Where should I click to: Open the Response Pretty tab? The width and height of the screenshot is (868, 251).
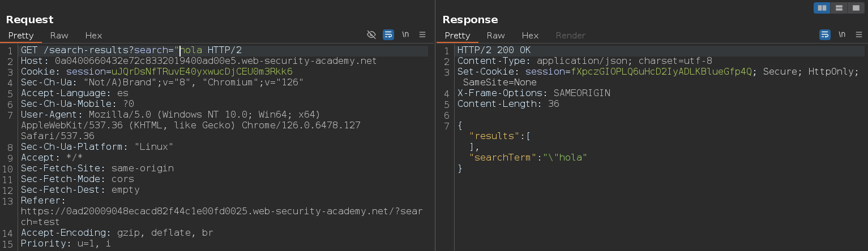(457, 35)
